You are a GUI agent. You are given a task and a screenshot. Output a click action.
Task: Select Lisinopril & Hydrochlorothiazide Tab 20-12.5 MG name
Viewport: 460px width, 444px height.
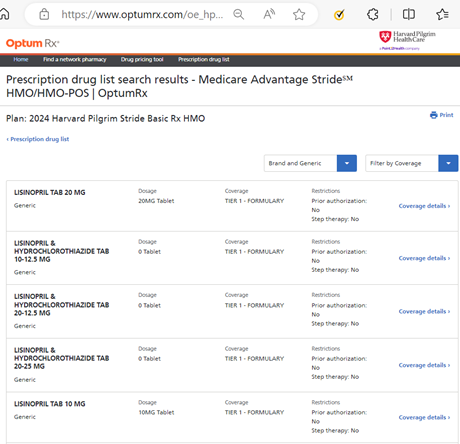tap(62, 305)
